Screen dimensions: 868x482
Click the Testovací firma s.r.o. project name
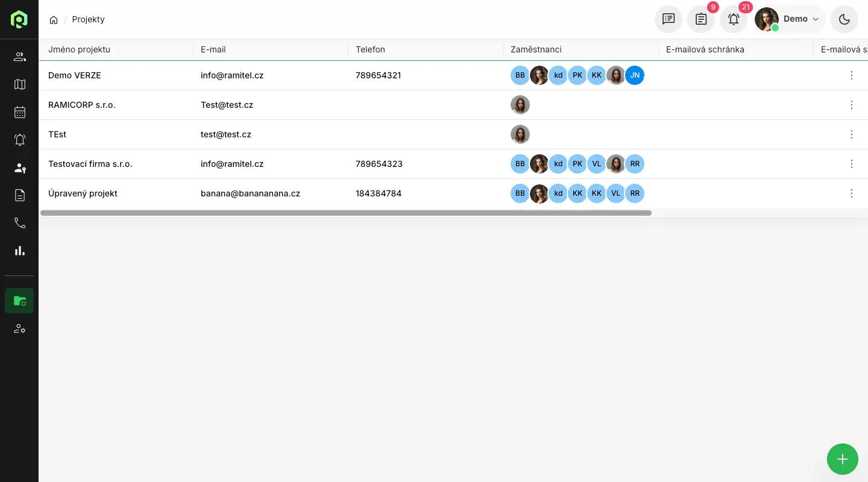click(90, 164)
